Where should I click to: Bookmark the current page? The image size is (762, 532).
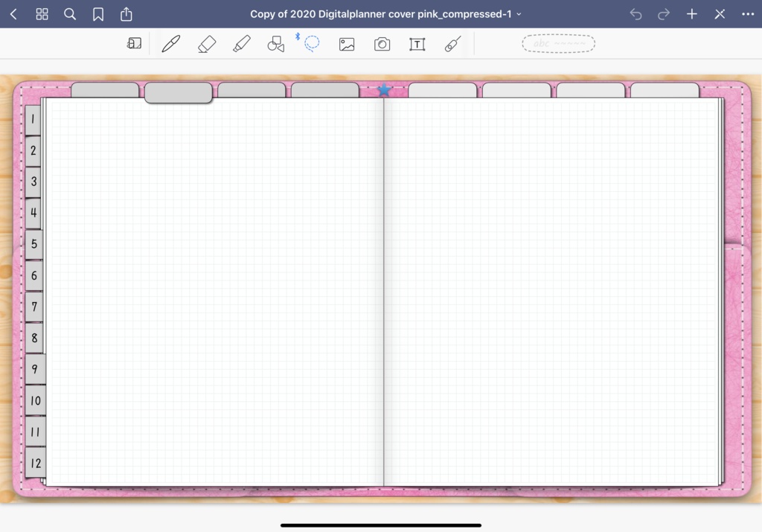tap(98, 15)
